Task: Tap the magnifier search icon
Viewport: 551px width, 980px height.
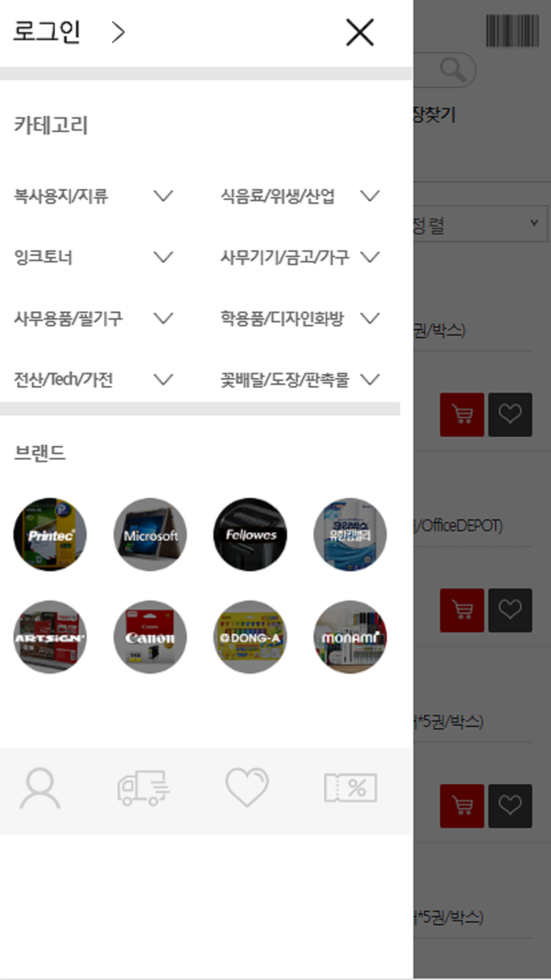Action: [452, 70]
